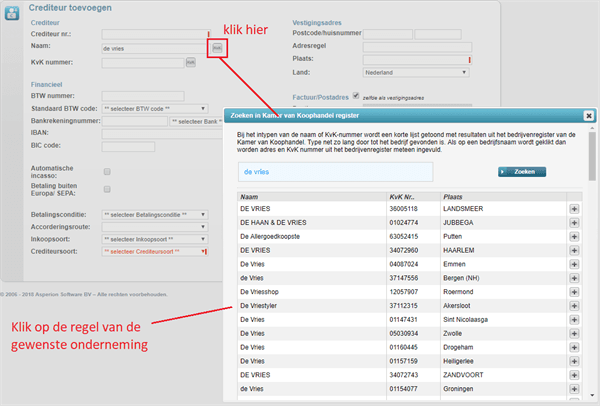600x406 pixels.
Task: Click the Bankrekeningnummer input field
Action: [135, 121]
